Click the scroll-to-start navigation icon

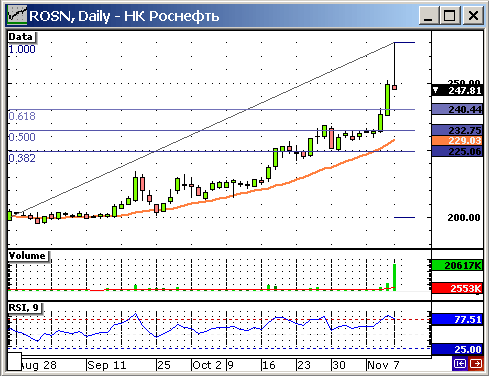pos(460,363)
